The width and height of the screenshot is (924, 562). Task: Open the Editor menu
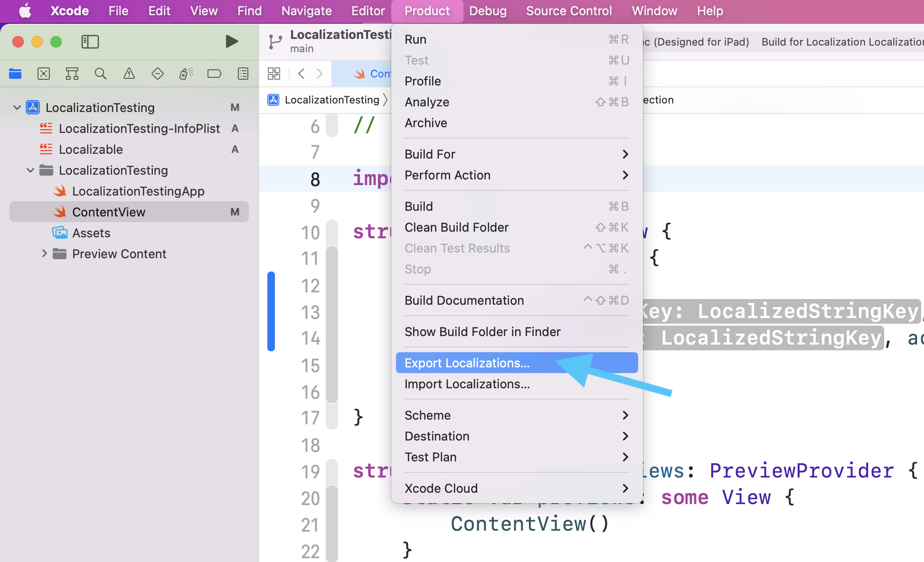(x=368, y=10)
